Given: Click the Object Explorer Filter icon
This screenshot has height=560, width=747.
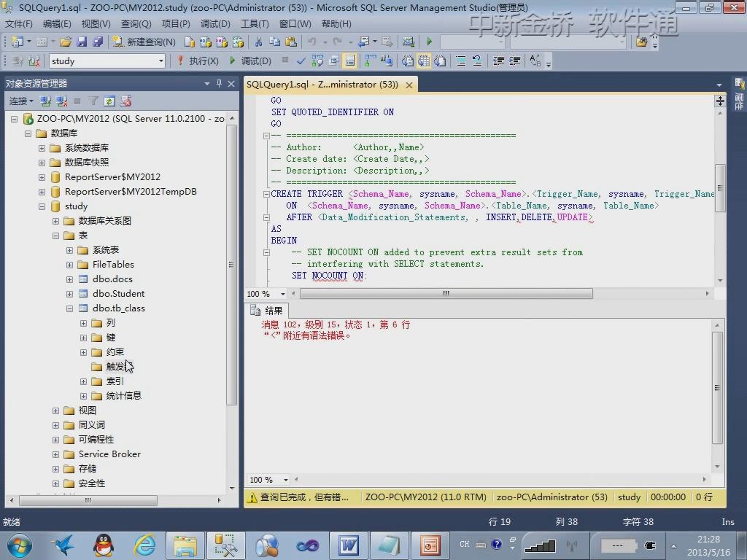Looking at the screenshot, I should coord(93,101).
